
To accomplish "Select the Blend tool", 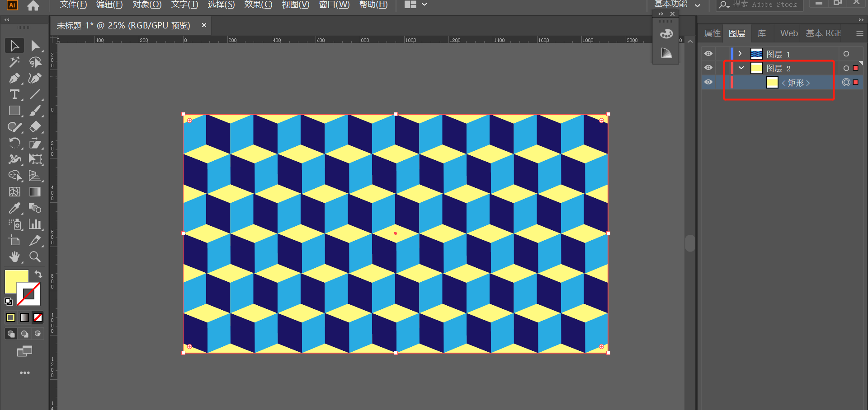I will 35,208.
